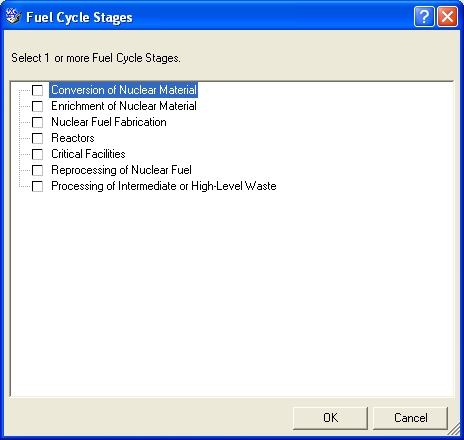This screenshot has width=464, height=440.
Task: Confirm selection with the OK button
Action: tap(330, 418)
